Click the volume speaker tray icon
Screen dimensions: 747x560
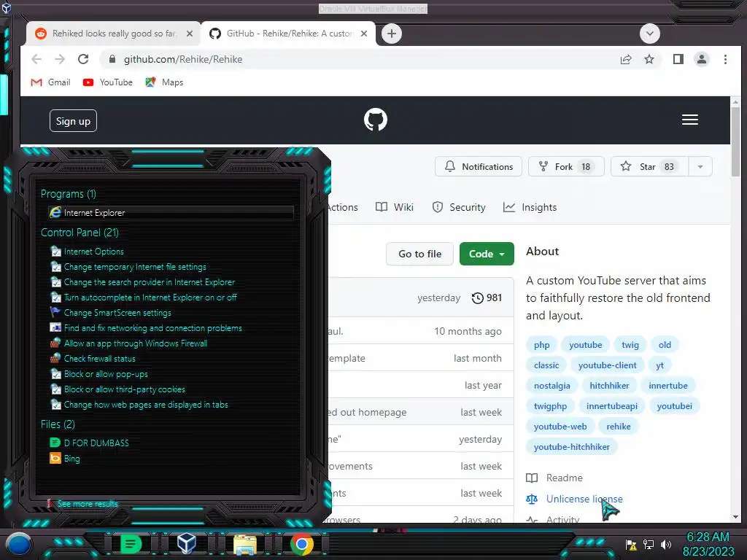click(665, 544)
